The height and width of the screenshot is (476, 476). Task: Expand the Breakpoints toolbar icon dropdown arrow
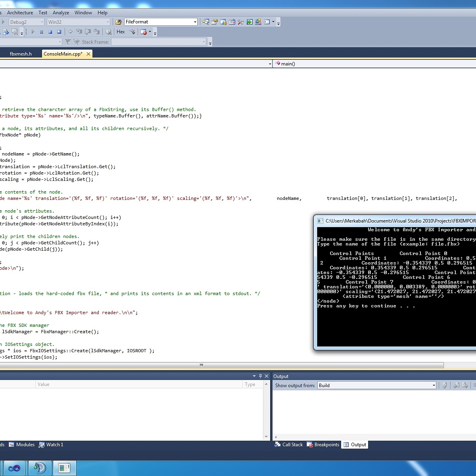coord(150,32)
